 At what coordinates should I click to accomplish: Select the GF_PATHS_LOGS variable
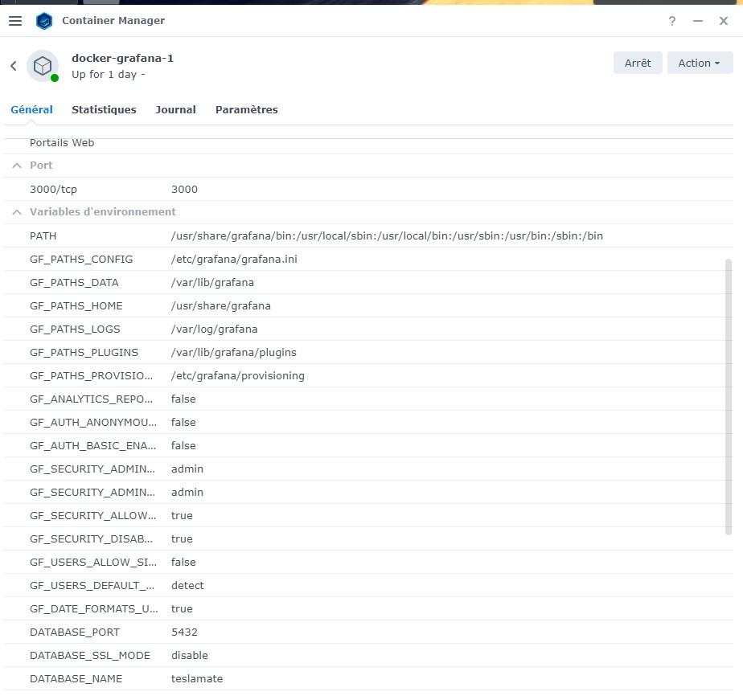[75, 330]
